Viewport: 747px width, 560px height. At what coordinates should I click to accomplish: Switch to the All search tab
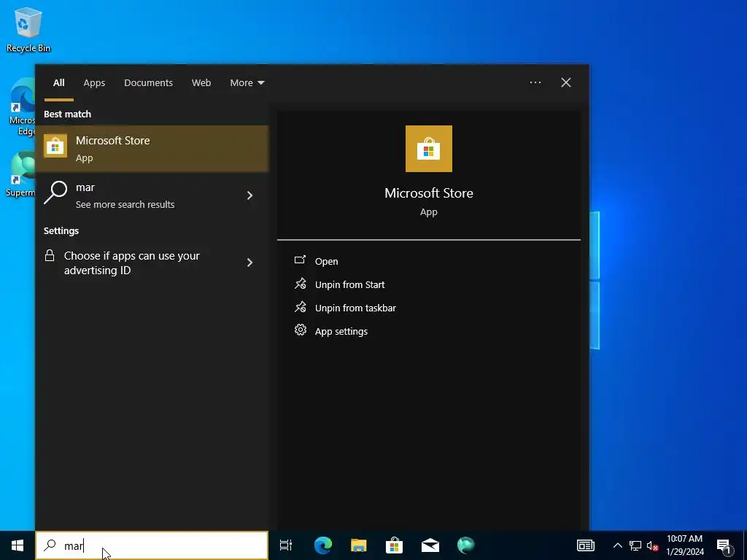tap(59, 83)
